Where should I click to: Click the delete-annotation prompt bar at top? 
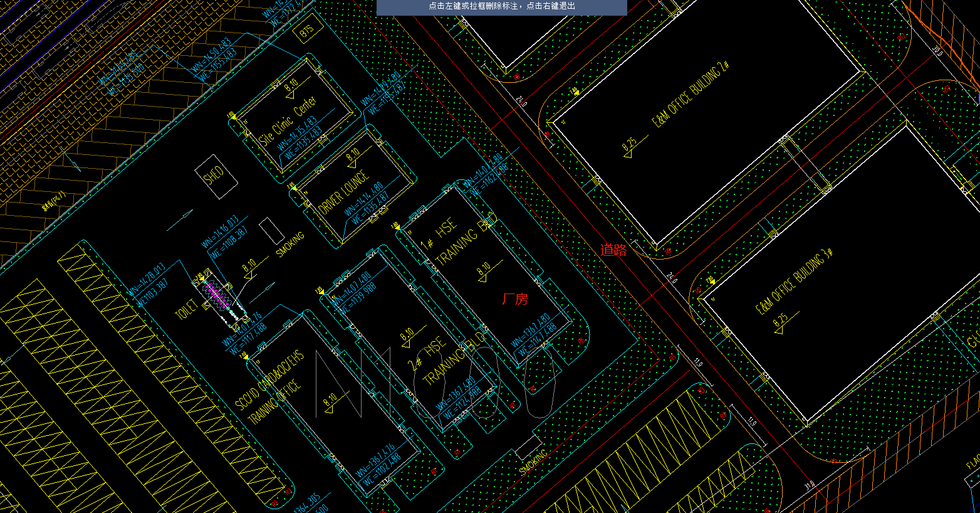click(502, 6)
